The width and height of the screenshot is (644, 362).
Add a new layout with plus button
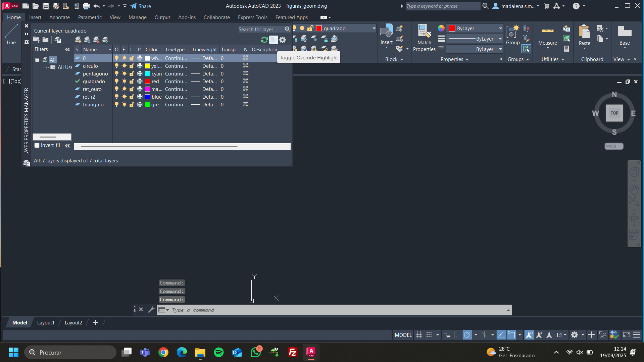point(96,322)
